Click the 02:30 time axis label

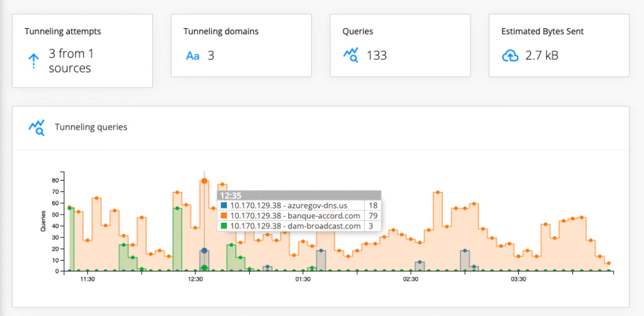point(410,279)
